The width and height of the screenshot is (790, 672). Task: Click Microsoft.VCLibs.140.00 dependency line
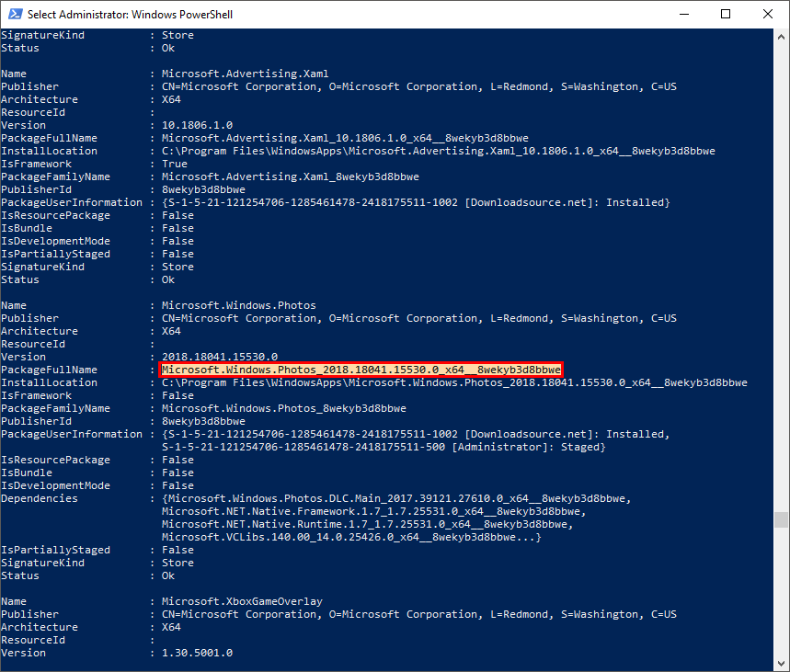click(351, 538)
